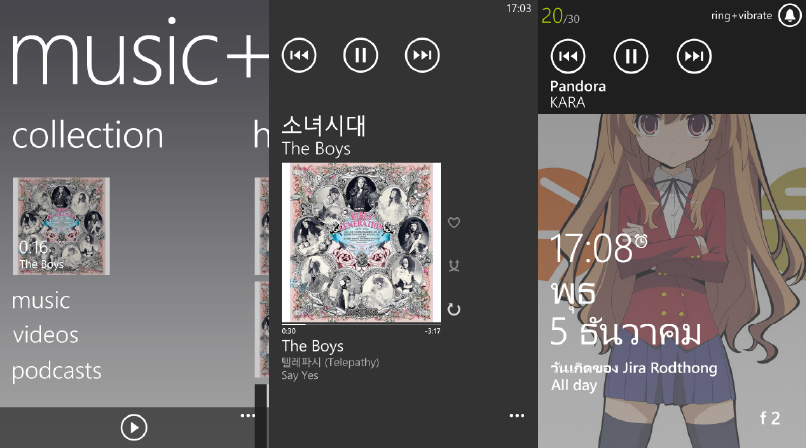
Task: Toggle repeat mode beside album art
Action: click(x=454, y=309)
